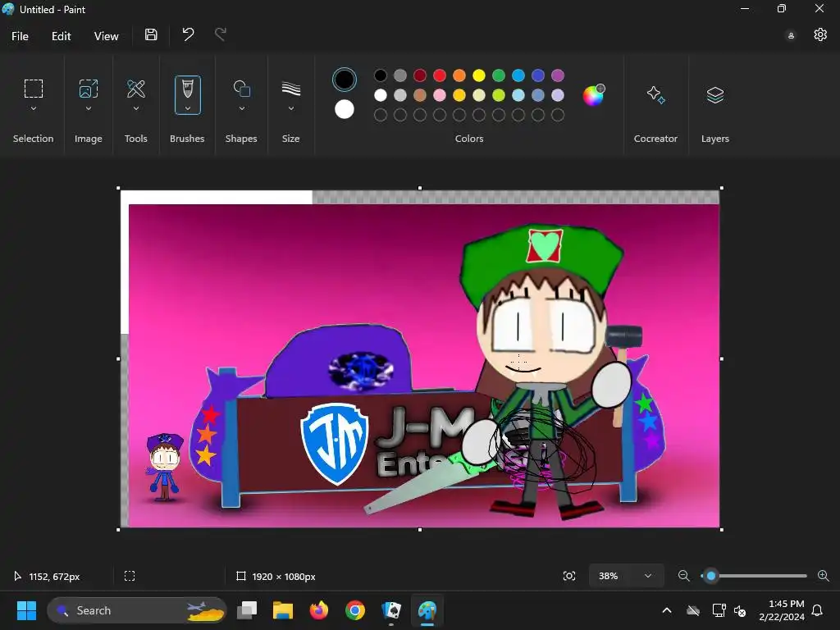Pick the red color swatch
This screenshot has width=840, height=630.
(440, 75)
